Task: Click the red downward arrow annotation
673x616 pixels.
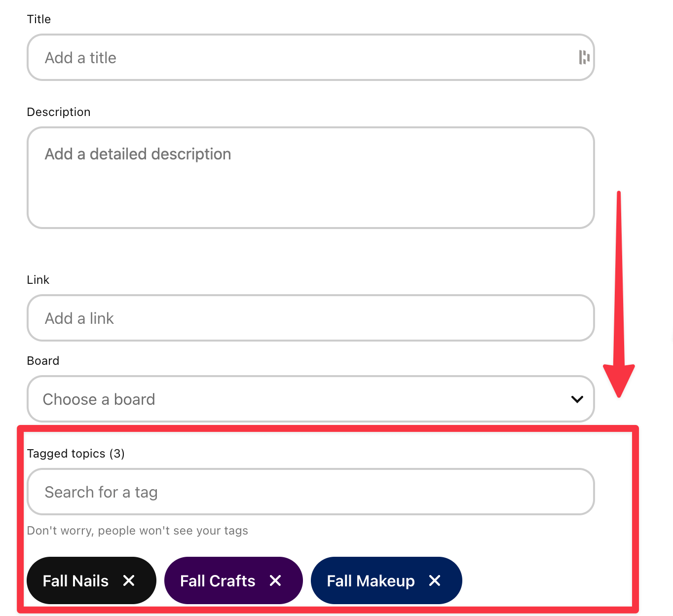Action: pos(619,294)
